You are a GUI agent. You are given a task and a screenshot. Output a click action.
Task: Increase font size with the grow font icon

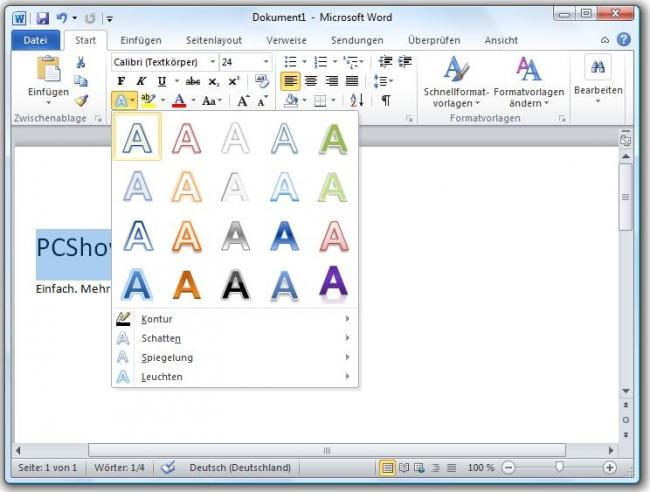tap(243, 101)
